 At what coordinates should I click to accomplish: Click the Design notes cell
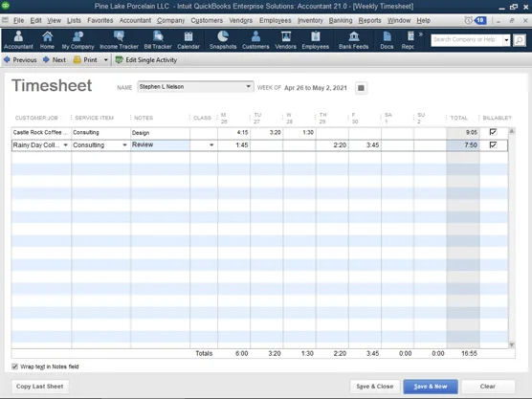pyautogui.click(x=160, y=133)
